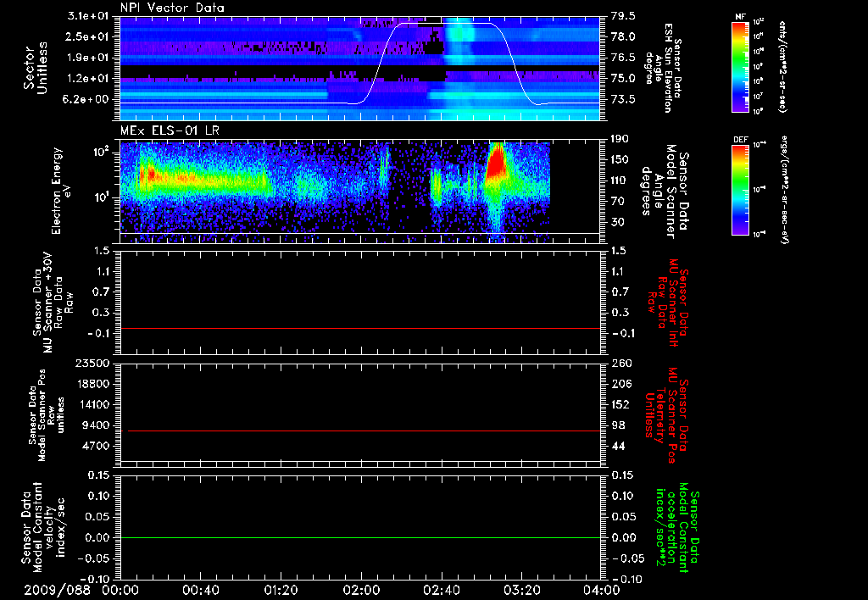Click the "Model Scanner Angle degrees" axis label
This screenshot has height=600, width=868.
coord(665,192)
